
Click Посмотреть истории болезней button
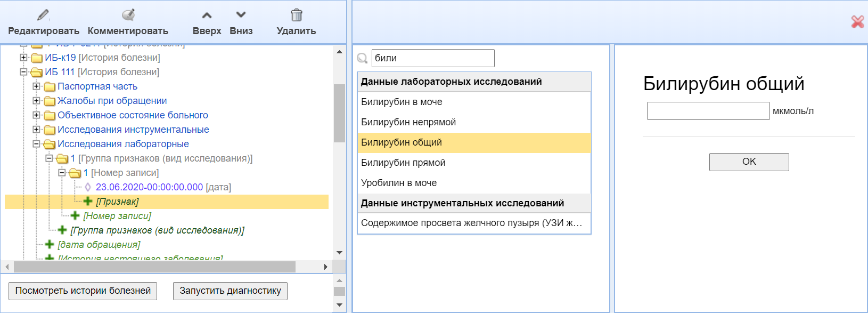(83, 291)
